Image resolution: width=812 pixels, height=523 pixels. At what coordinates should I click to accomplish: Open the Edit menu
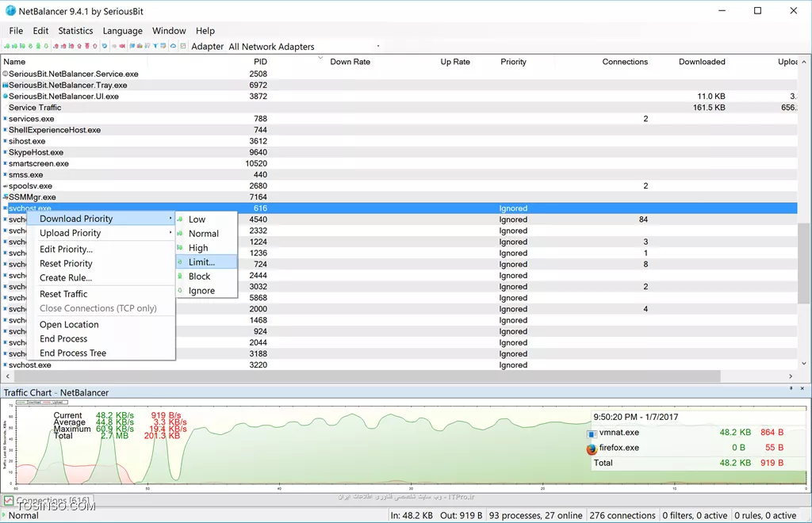coord(40,31)
